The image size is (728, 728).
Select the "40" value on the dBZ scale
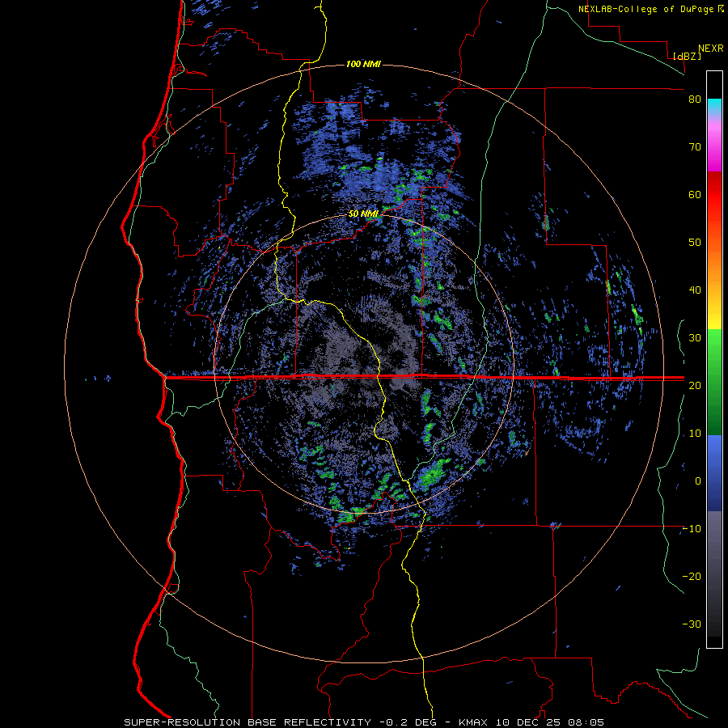click(x=695, y=290)
